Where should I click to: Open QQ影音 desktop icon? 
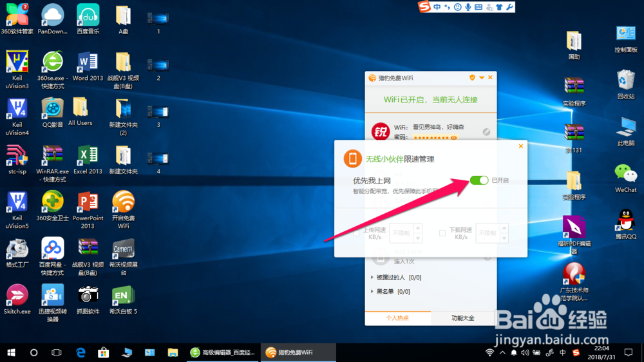(53, 113)
